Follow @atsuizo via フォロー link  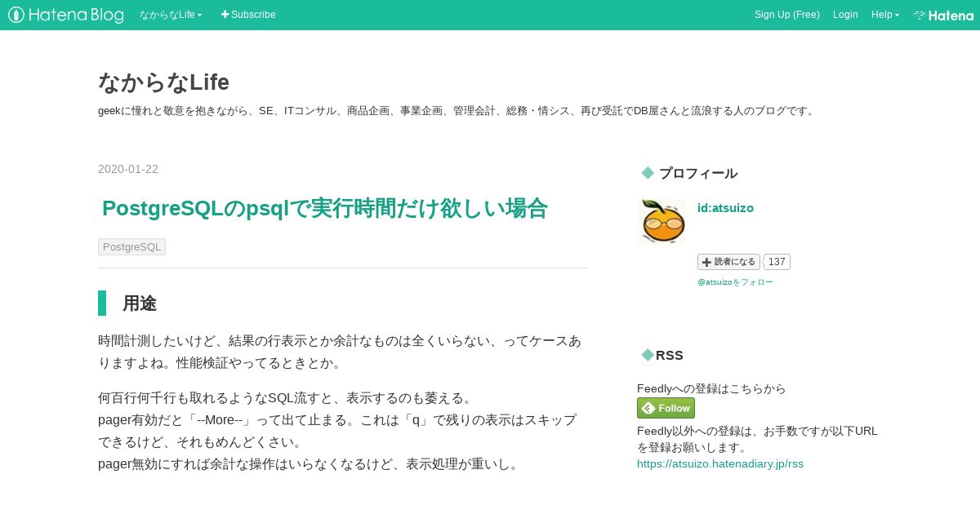point(735,282)
